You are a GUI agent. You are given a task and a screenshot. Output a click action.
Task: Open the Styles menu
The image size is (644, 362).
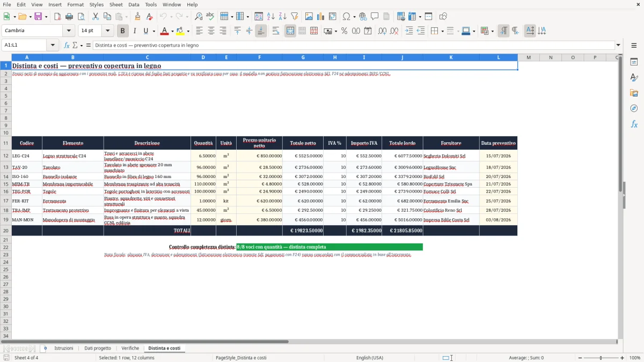97,4
